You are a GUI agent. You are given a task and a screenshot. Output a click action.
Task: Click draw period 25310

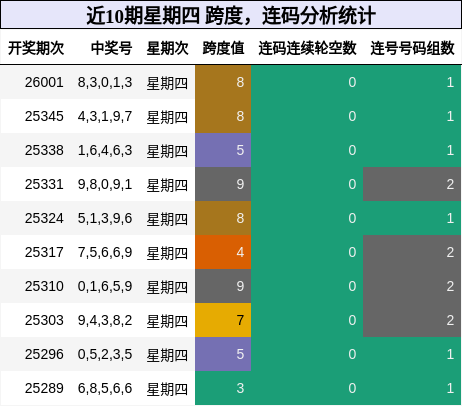point(44,286)
